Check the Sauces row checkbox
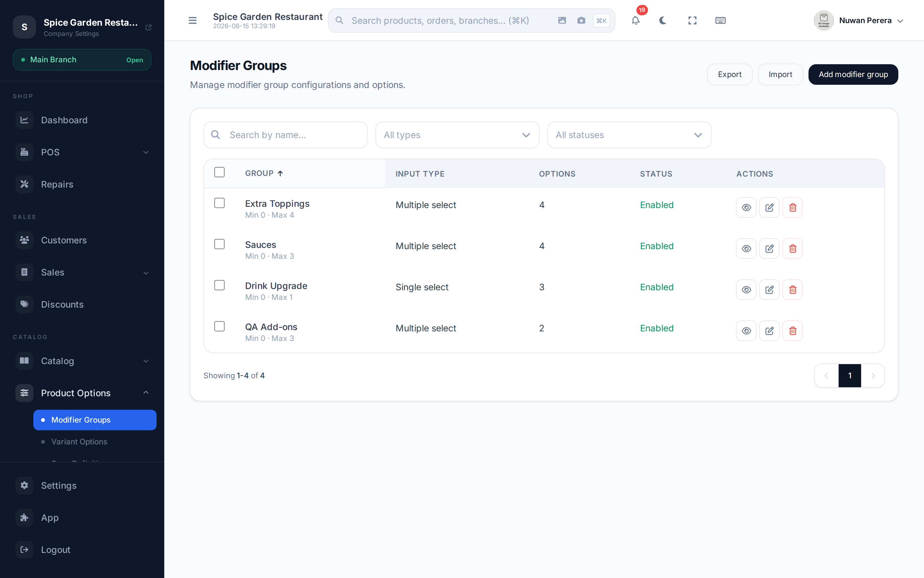 (x=219, y=244)
